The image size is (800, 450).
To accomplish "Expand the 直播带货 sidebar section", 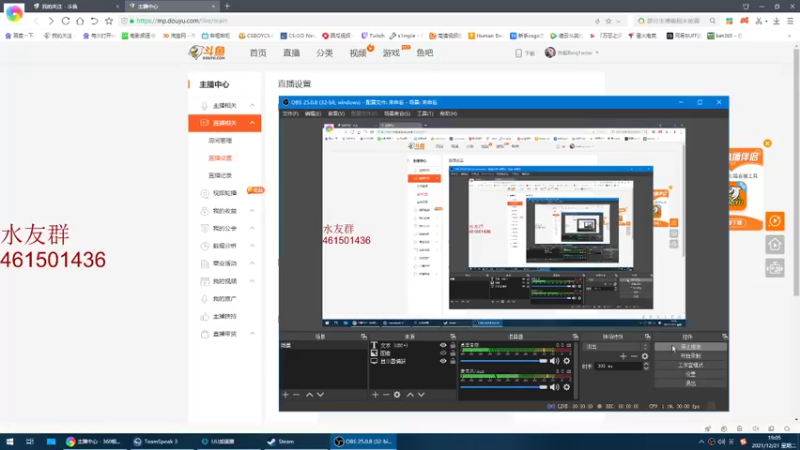I will click(x=252, y=334).
